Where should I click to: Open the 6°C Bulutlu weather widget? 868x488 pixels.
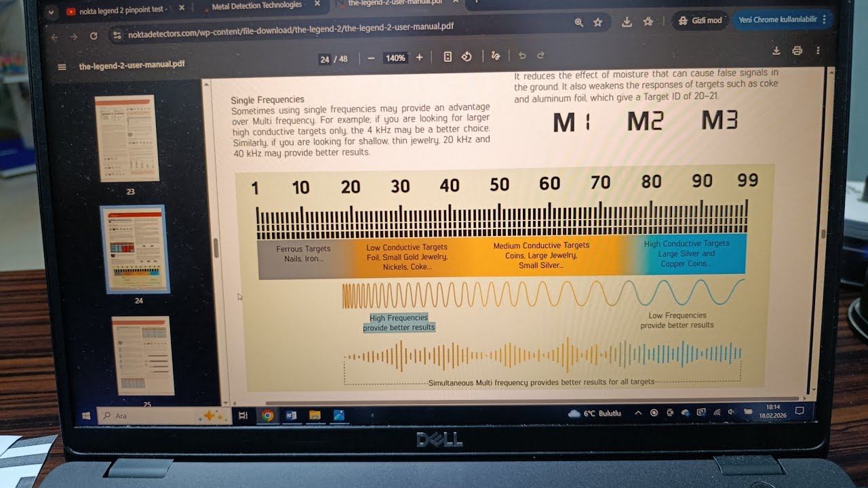tap(595, 413)
